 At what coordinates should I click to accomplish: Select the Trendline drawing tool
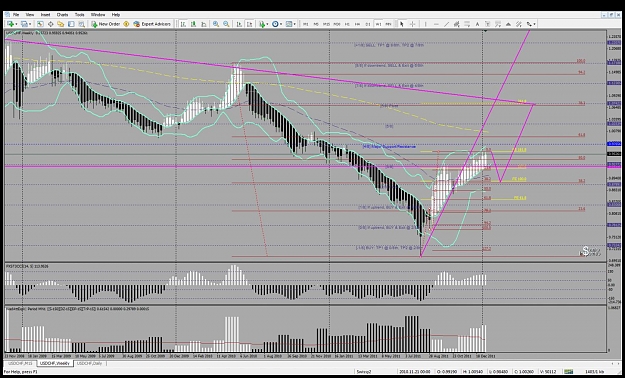[446, 24]
